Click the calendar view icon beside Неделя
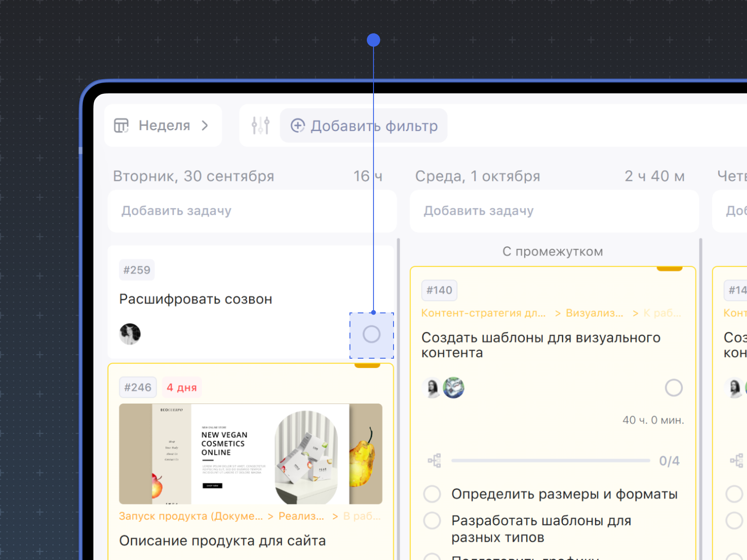747x560 pixels. [x=121, y=126]
